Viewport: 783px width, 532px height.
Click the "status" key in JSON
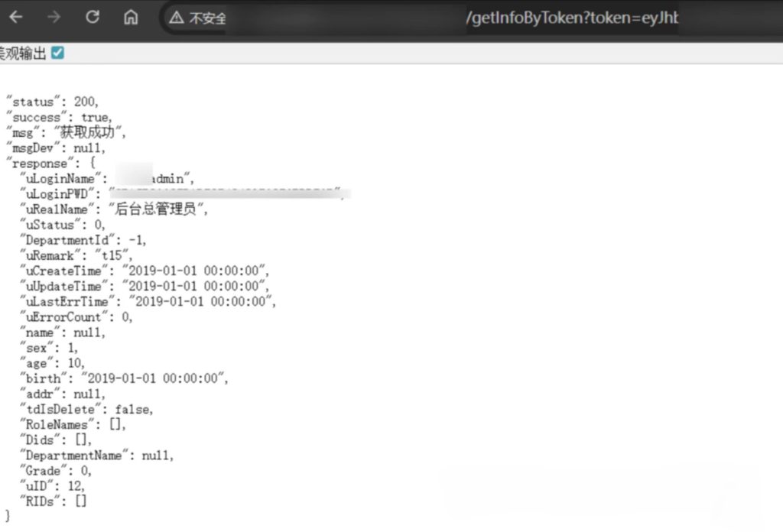(x=31, y=102)
